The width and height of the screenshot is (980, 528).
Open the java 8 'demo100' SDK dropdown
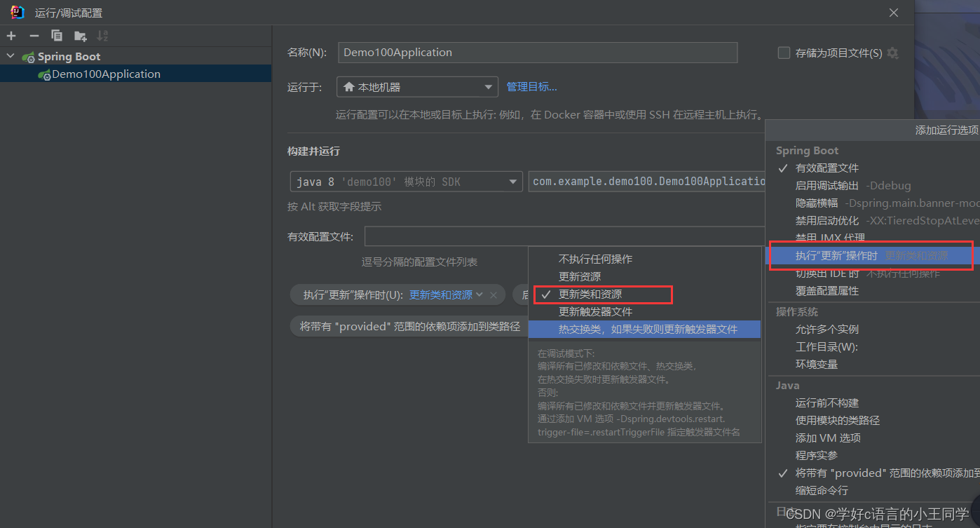click(x=406, y=182)
